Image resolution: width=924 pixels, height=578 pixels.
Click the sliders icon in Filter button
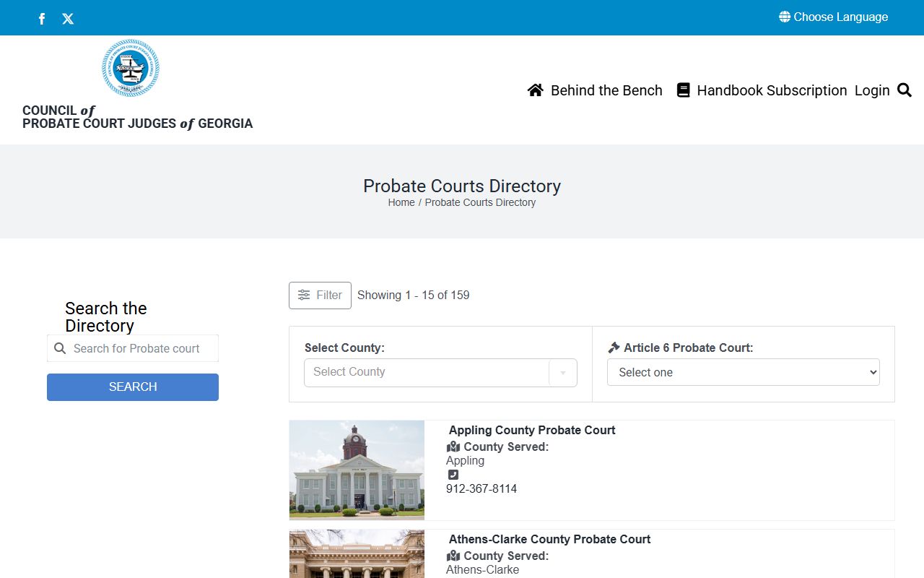tap(304, 295)
